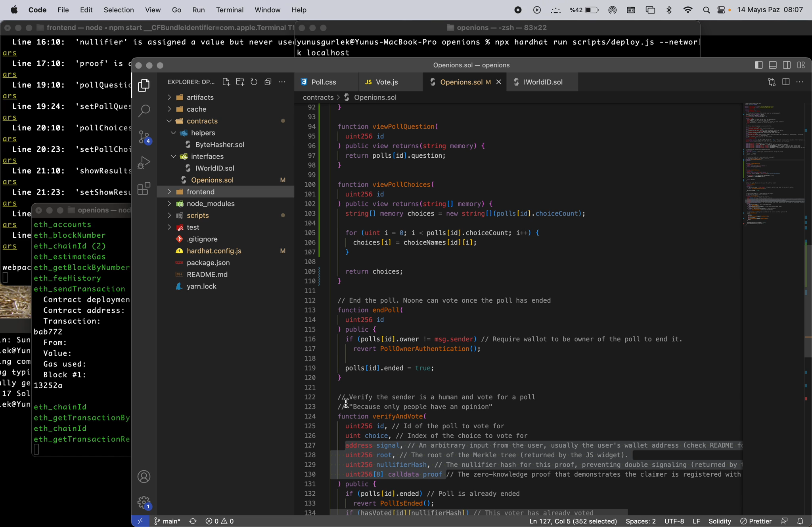Image resolution: width=812 pixels, height=527 pixels.
Task: Collapse all folders in Explorer
Action: coord(268,82)
